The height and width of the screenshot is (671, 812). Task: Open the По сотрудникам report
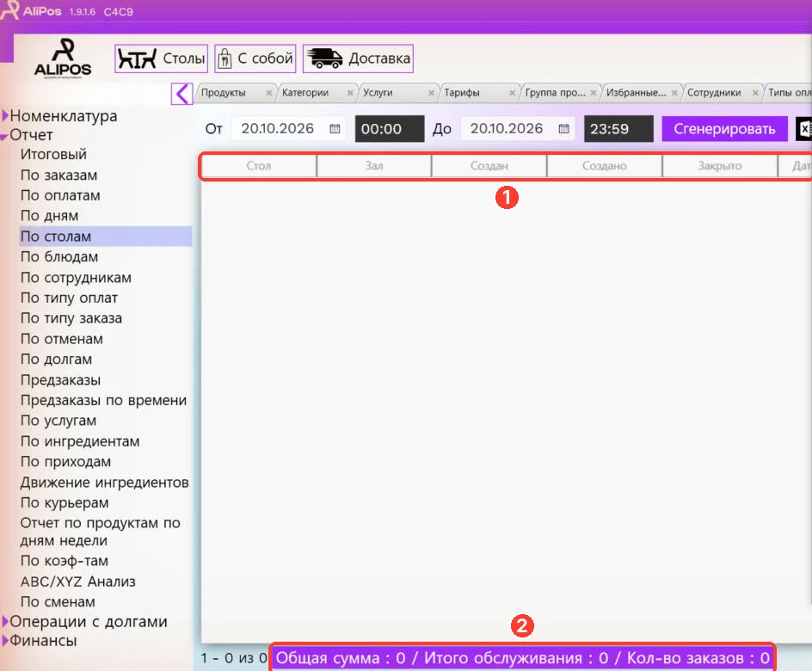click(76, 278)
